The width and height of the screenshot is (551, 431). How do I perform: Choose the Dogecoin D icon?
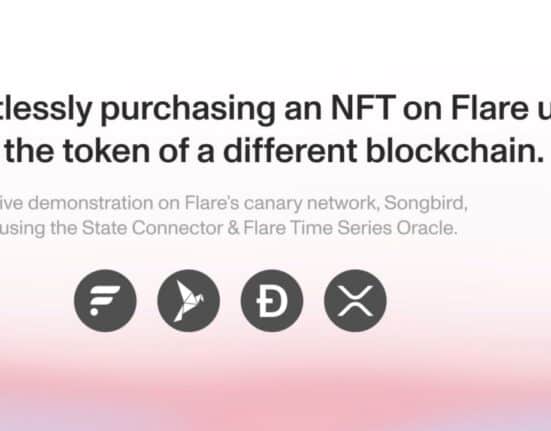(x=272, y=301)
